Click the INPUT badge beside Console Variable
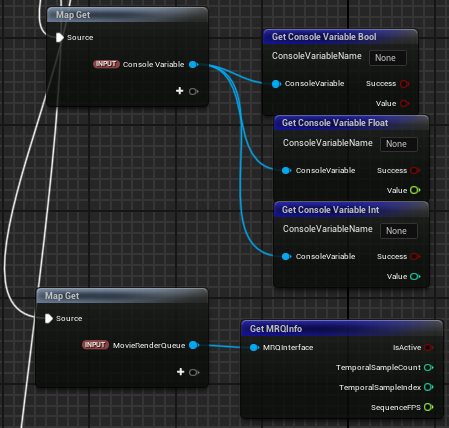This screenshot has height=428, width=449. (x=106, y=64)
